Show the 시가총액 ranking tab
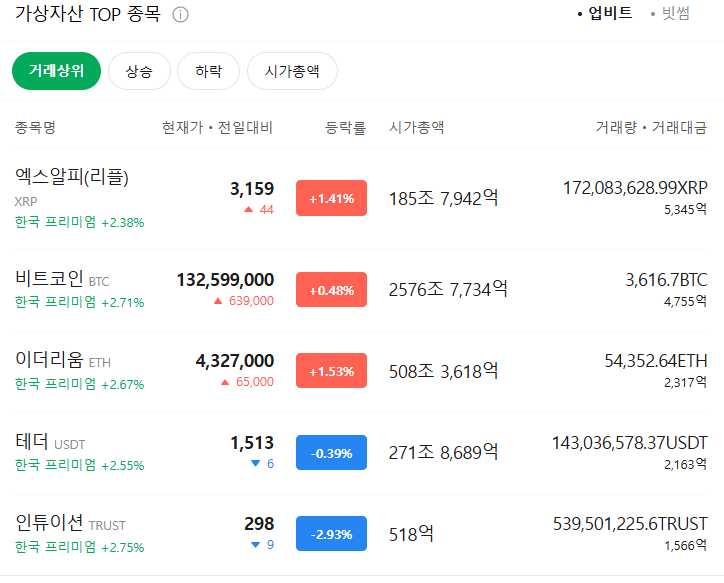724x583 pixels. pos(292,71)
